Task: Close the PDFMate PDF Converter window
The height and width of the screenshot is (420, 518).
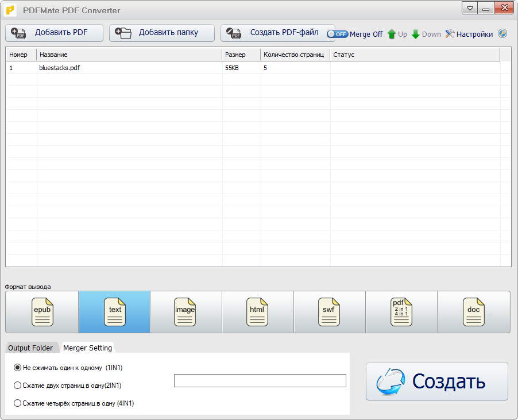Action: [x=504, y=8]
